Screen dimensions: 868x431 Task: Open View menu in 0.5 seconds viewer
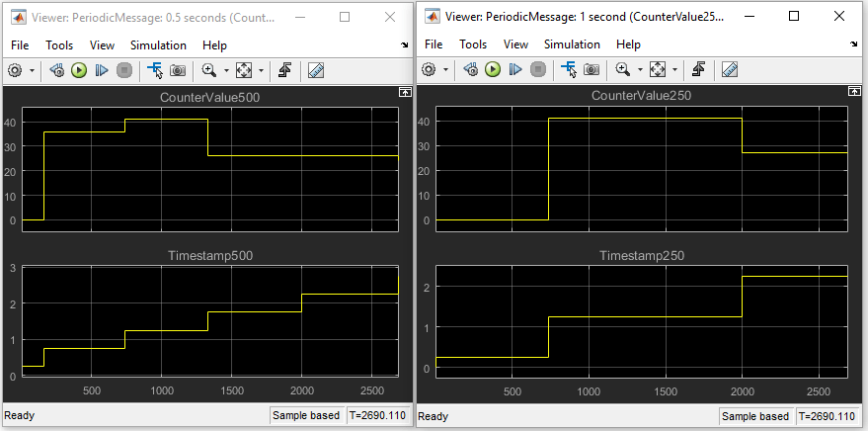103,45
